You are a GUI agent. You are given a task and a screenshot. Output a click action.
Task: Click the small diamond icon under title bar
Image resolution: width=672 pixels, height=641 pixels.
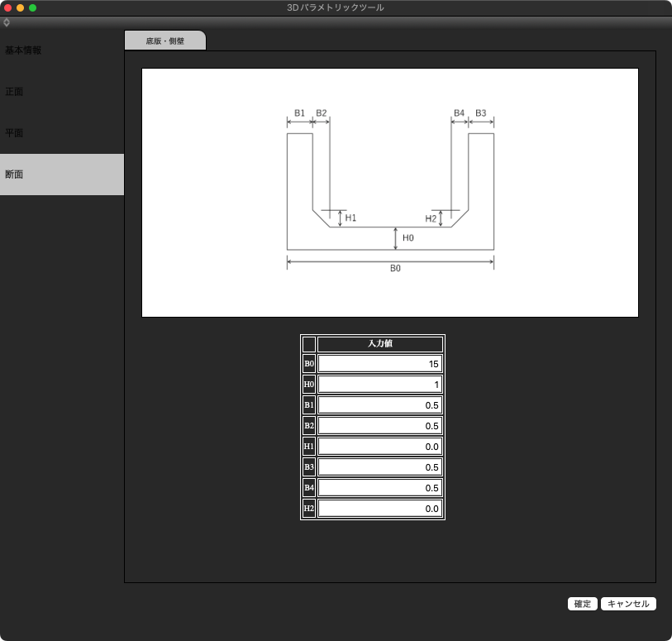pyautogui.click(x=7, y=22)
